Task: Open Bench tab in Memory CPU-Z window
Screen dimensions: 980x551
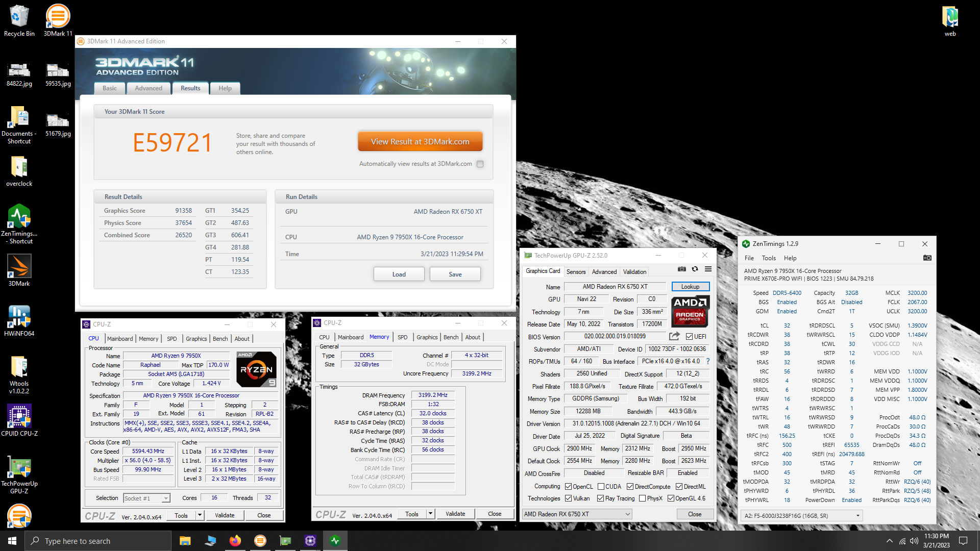Action: [x=451, y=337]
